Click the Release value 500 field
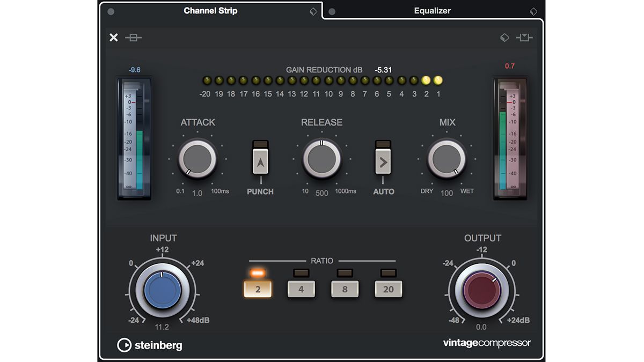The height and width of the screenshot is (362, 644). pyautogui.click(x=321, y=193)
